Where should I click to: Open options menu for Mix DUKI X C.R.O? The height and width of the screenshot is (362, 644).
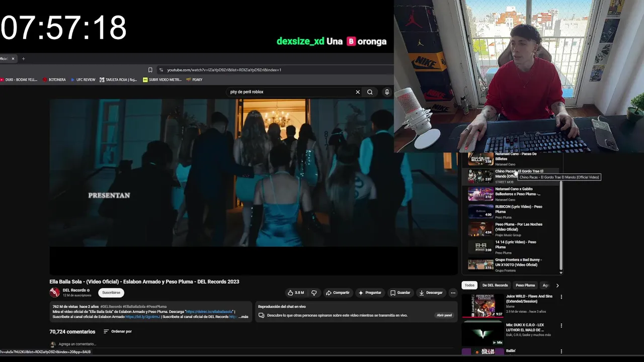pos(561,325)
